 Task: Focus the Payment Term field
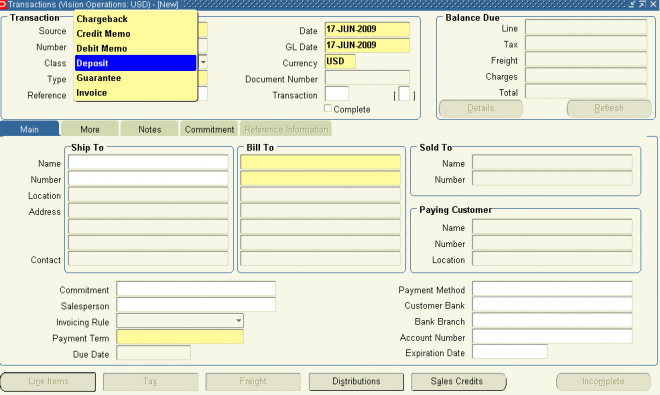[x=180, y=337]
